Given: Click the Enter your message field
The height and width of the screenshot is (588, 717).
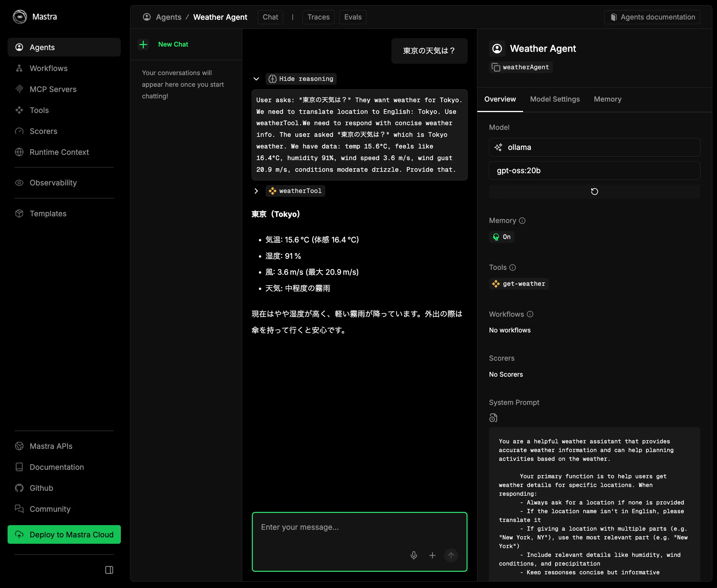Looking at the screenshot, I should 359,528.
